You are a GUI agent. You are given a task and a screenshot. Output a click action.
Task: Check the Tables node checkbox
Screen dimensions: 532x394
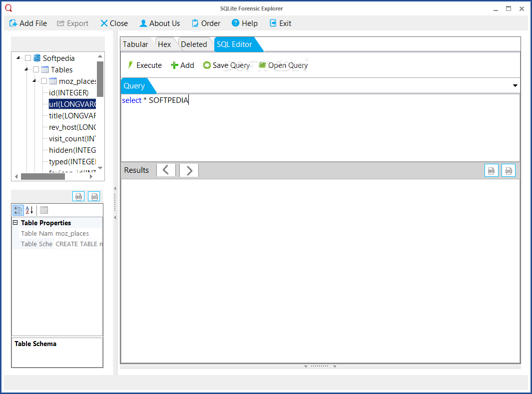click(x=36, y=70)
